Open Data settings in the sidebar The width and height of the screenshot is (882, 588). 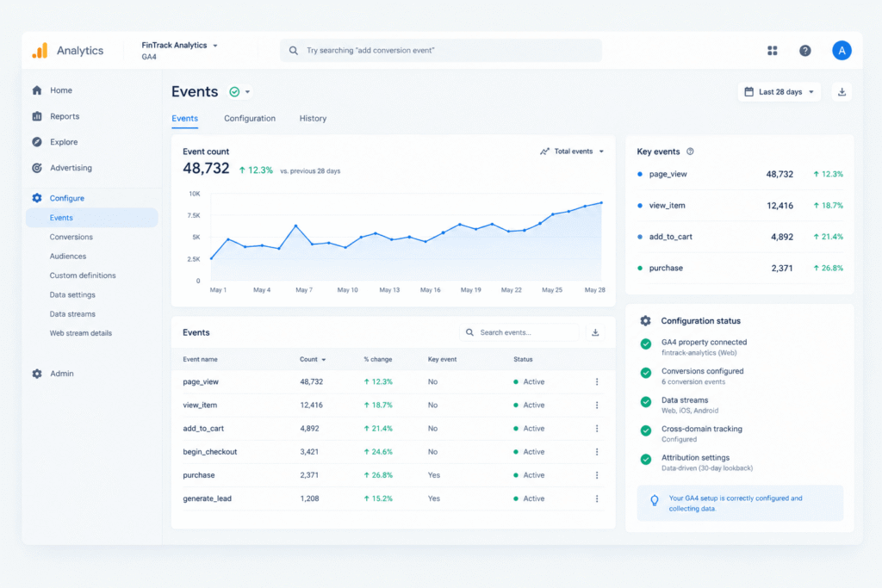[x=72, y=294]
